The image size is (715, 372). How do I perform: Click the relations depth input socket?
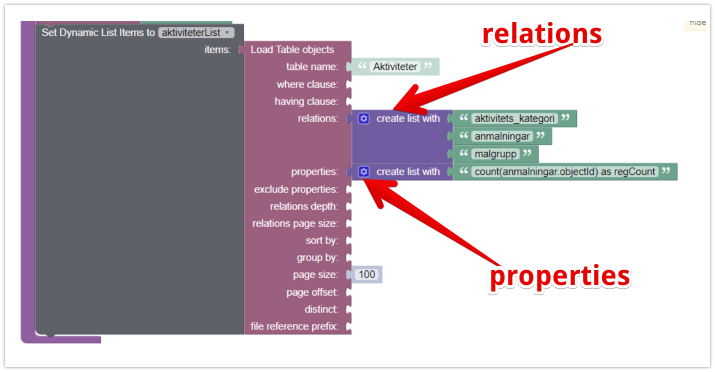point(349,207)
